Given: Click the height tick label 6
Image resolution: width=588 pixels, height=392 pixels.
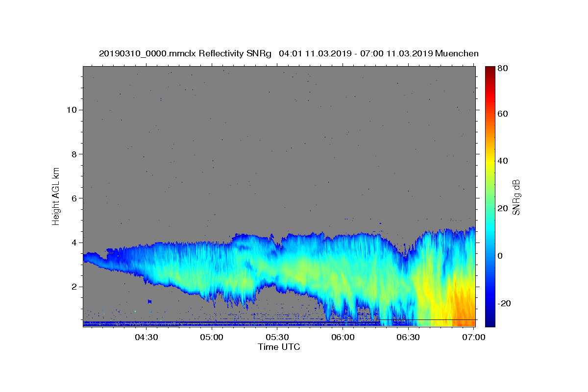Looking at the screenshot, I should pyautogui.click(x=74, y=198).
